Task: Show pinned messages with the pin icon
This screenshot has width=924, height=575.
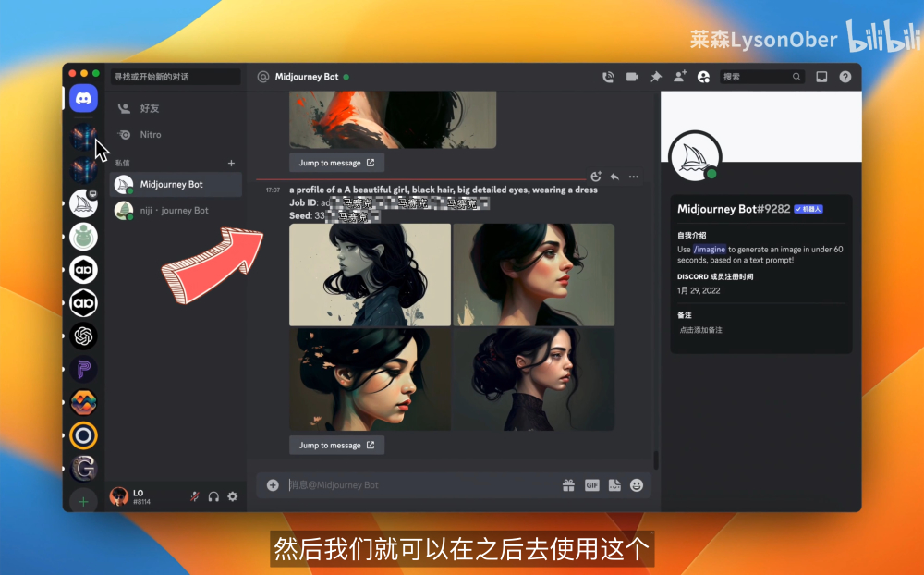Action: click(x=656, y=77)
